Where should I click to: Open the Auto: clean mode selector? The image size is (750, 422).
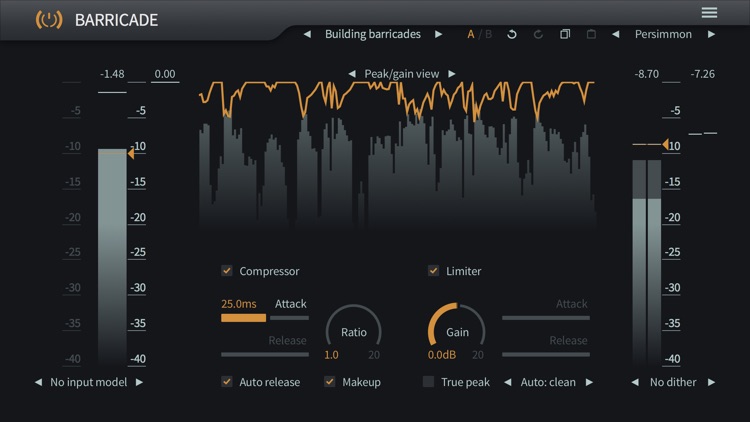point(548,382)
